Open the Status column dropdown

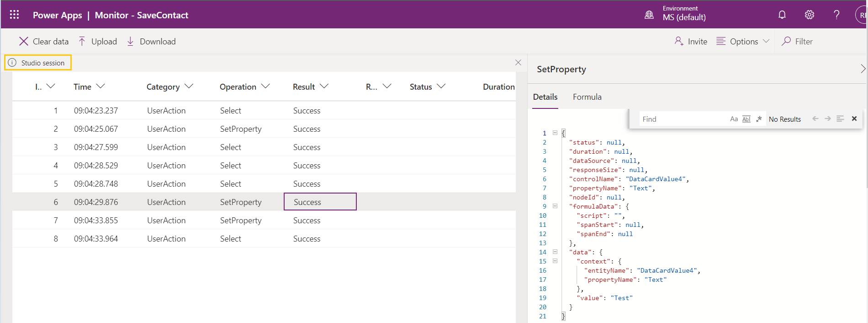[441, 86]
